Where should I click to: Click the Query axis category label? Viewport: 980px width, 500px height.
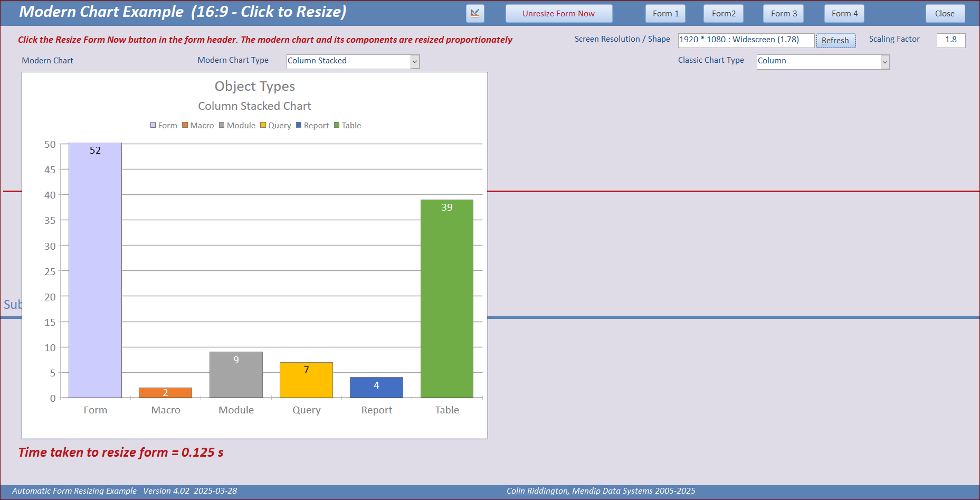pyautogui.click(x=306, y=410)
